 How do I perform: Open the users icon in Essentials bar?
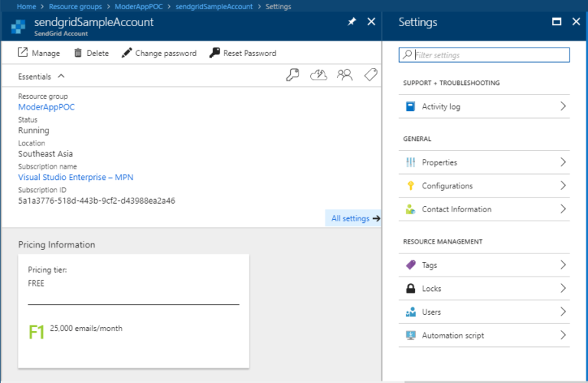click(345, 75)
